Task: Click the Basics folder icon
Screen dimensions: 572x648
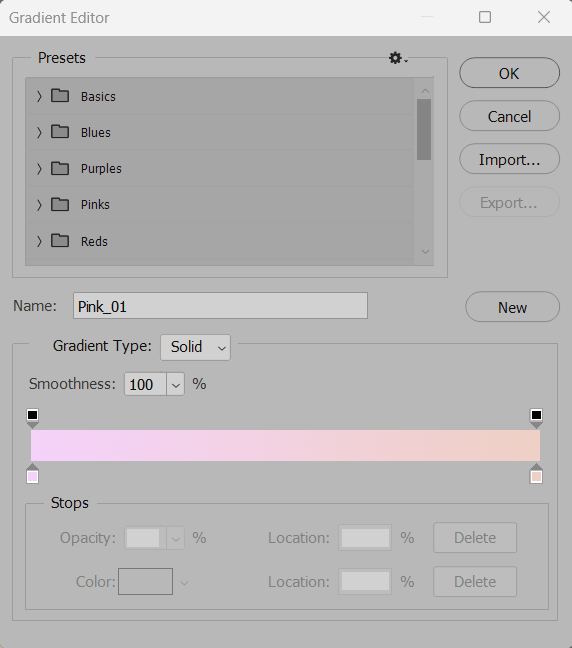Action: click(x=60, y=96)
